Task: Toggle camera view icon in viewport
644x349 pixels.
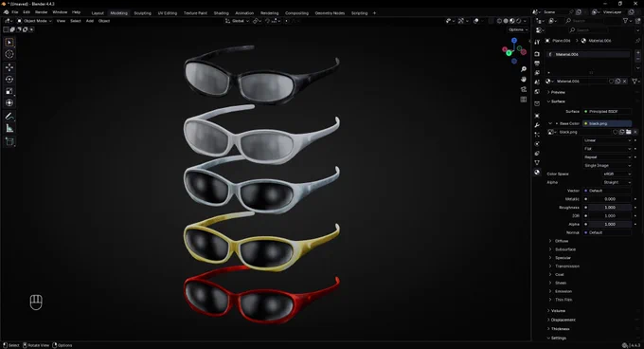Action: [x=523, y=89]
